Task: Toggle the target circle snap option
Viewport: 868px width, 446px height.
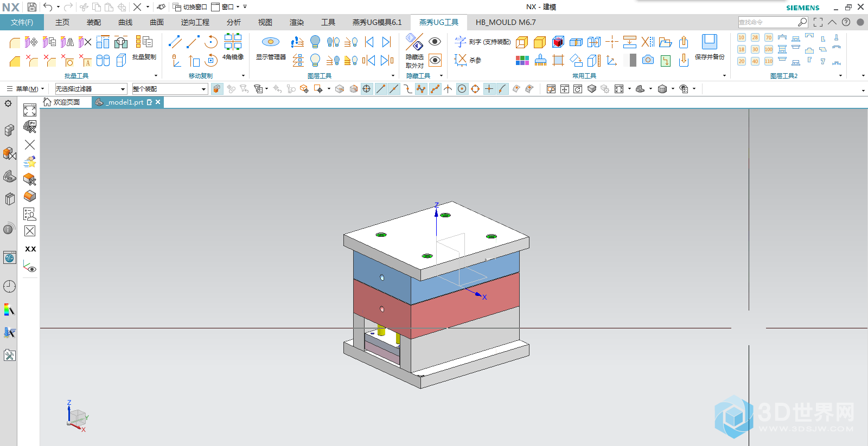Action: [367, 89]
